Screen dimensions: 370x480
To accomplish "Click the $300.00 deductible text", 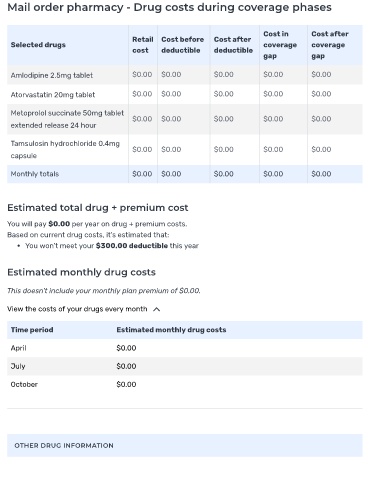I will tap(132, 246).
